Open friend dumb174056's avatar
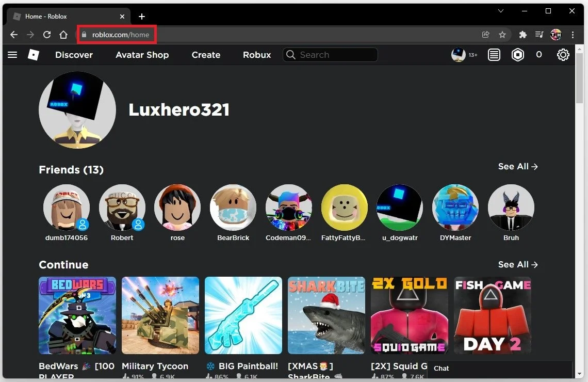The image size is (588, 382). point(67,208)
